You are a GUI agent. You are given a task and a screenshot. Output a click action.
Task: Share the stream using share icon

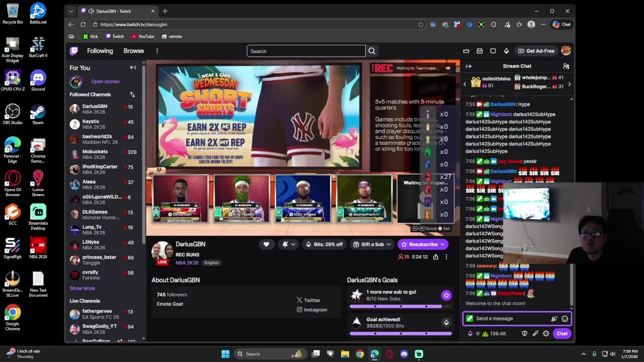436,257
